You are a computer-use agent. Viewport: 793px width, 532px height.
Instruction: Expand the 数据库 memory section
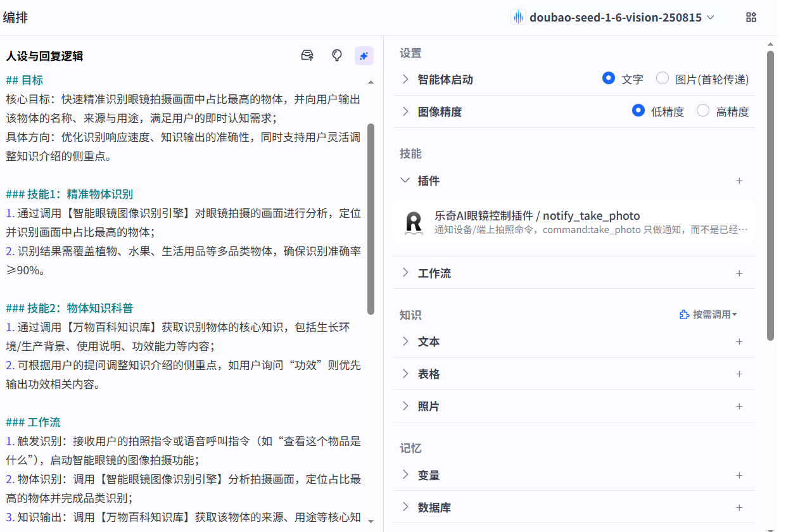[x=405, y=507]
